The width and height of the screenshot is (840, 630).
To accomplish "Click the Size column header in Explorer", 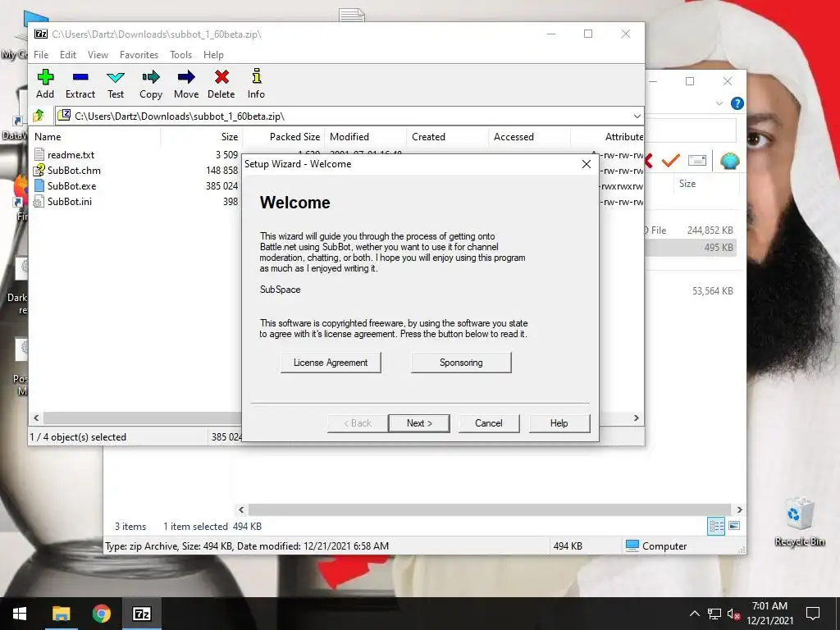I will (x=705, y=184).
